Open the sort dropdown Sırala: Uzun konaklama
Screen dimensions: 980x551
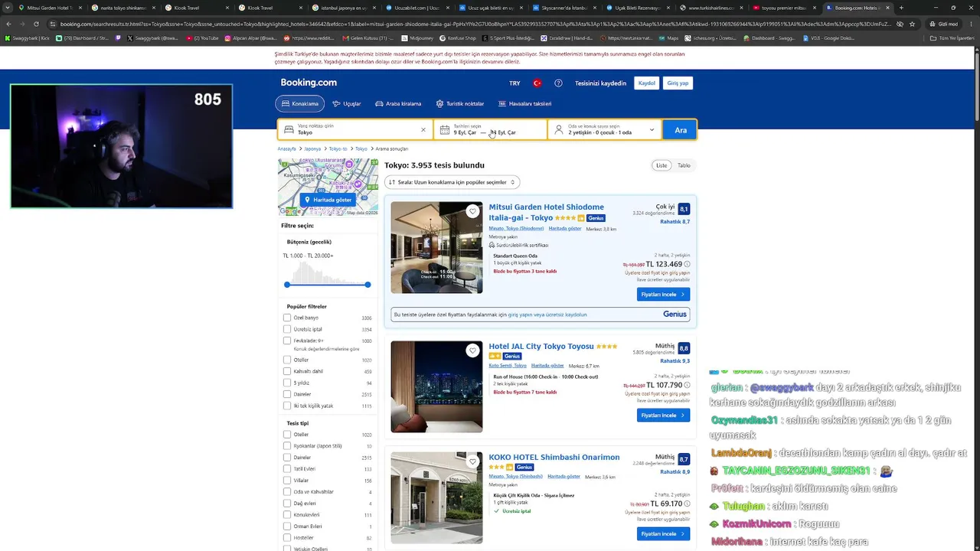pos(452,182)
